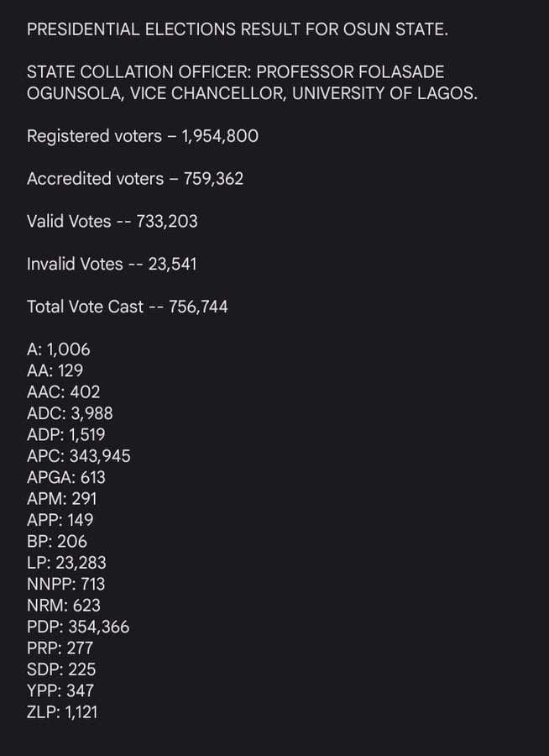Select the SDP: 225 result entry
Screen dimensions: 549x756
pyautogui.click(x=61, y=669)
